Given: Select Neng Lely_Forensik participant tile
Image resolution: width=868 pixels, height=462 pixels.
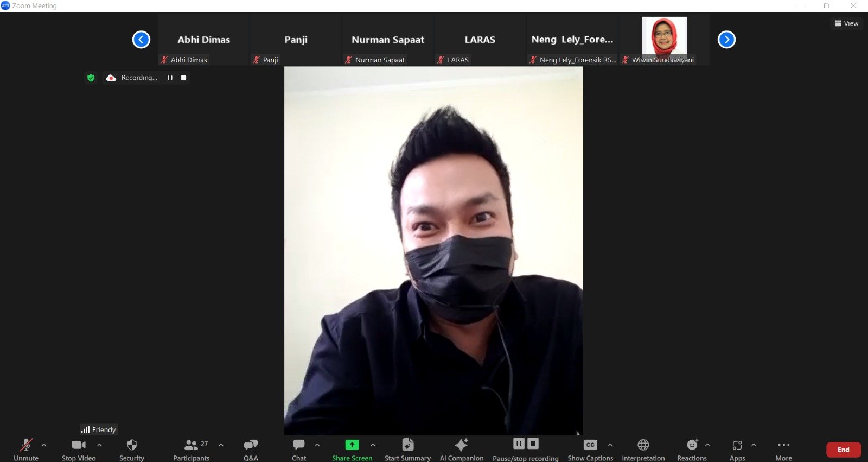Looking at the screenshot, I should 572,40.
